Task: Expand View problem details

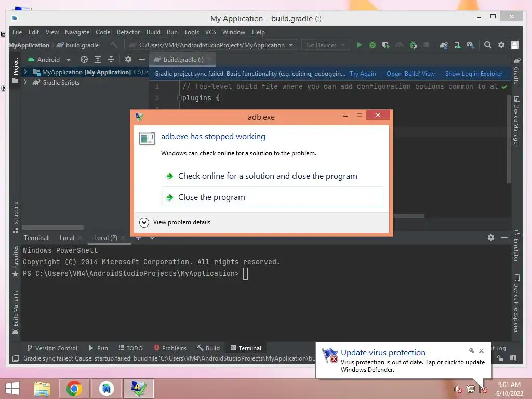Action: click(175, 222)
